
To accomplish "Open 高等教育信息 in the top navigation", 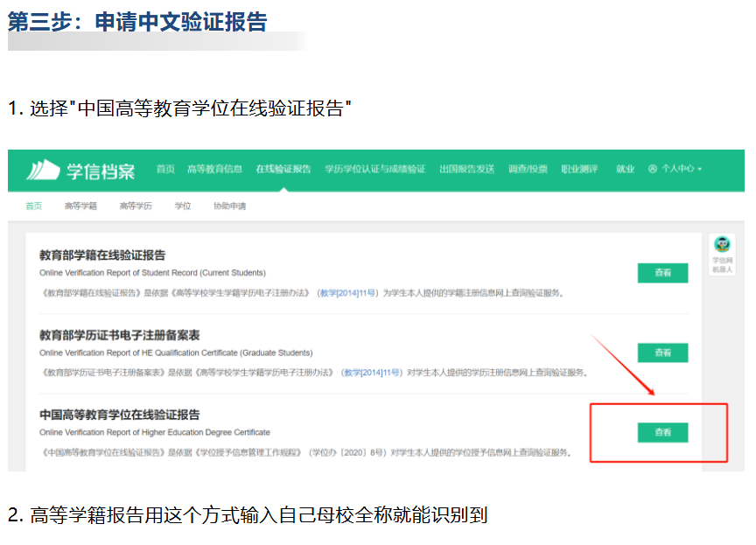I will (214, 170).
